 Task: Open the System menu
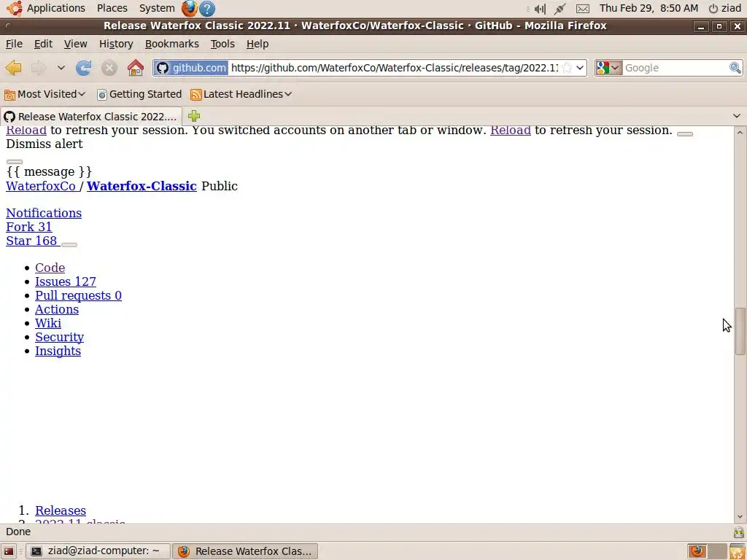157,8
